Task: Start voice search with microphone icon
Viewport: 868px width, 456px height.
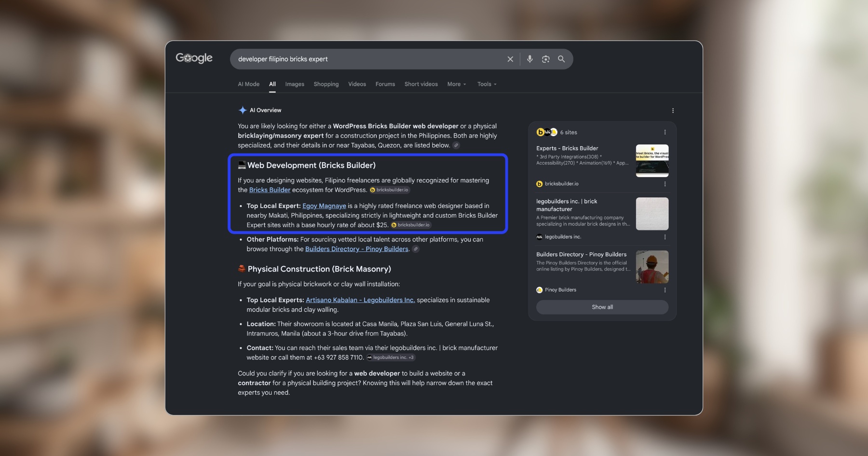Action: click(530, 59)
